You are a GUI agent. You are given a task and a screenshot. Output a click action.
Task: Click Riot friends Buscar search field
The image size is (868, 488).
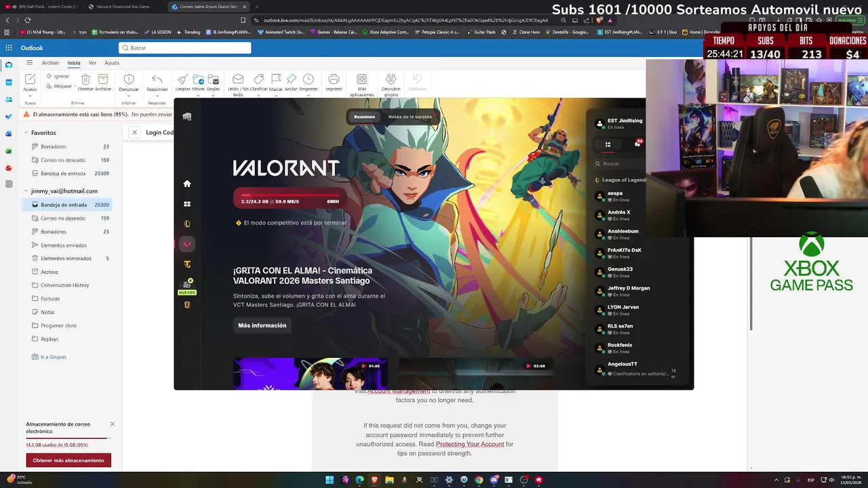(x=619, y=163)
